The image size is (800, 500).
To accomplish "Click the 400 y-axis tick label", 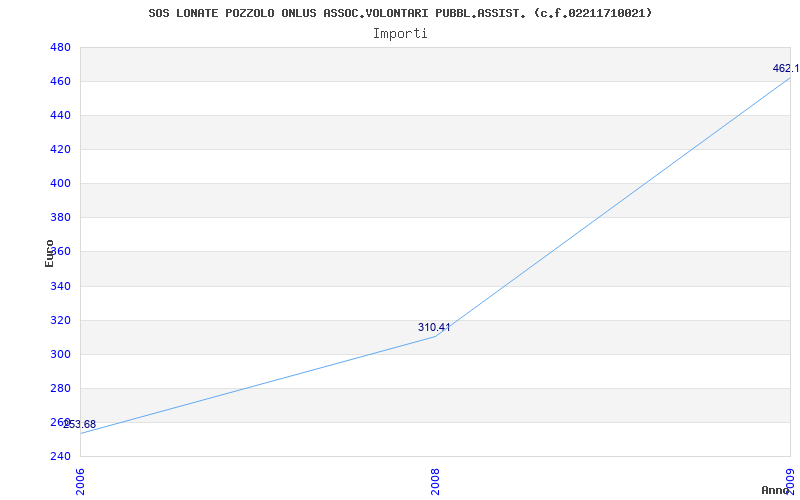I will pyautogui.click(x=60, y=184).
